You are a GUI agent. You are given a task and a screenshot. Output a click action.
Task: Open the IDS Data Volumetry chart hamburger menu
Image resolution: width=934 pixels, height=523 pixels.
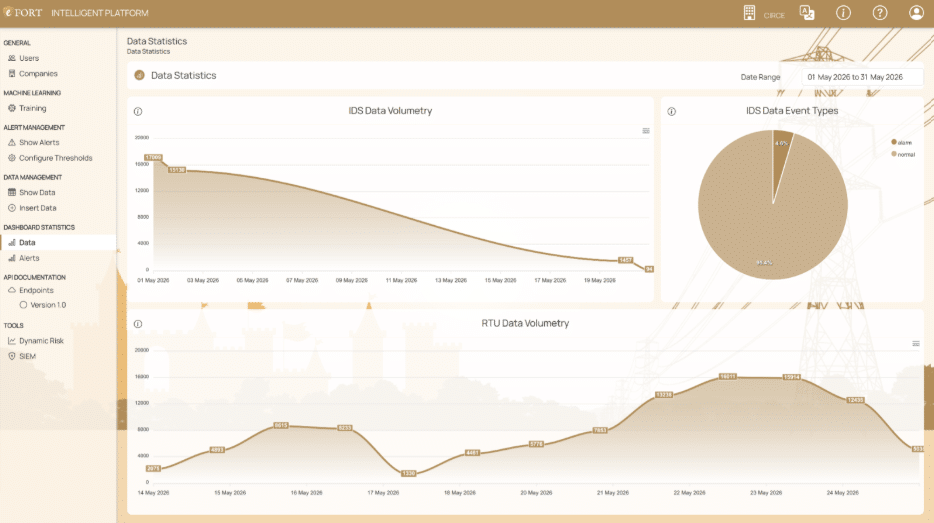coord(646,131)
